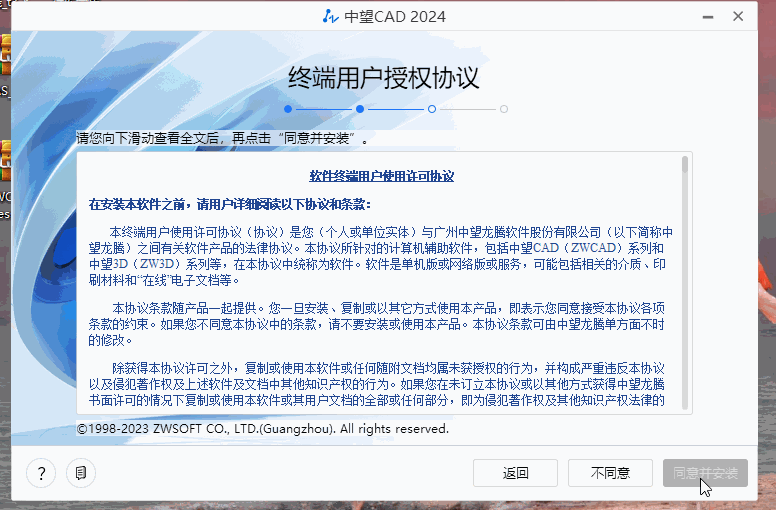
Task: Click the window title 中望CAD 2024
Action: click(x=395, y=17)
